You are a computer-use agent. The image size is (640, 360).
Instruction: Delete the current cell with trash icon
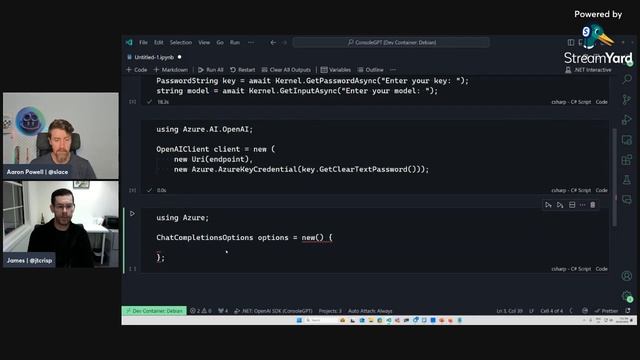click(x=593, y=205)
